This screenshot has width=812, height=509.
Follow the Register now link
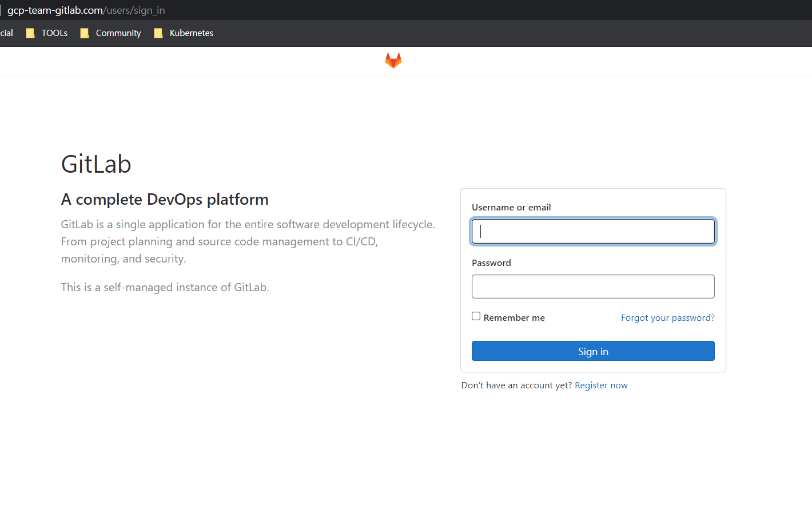[x=601, y=385]
